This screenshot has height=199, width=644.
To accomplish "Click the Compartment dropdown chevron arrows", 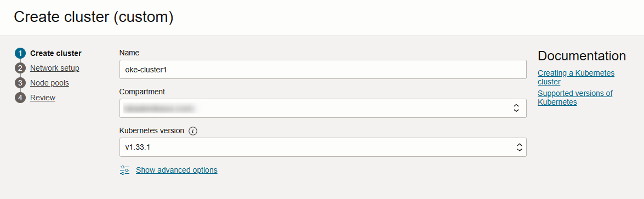I will pyautogui.click(x=517, y=108).
